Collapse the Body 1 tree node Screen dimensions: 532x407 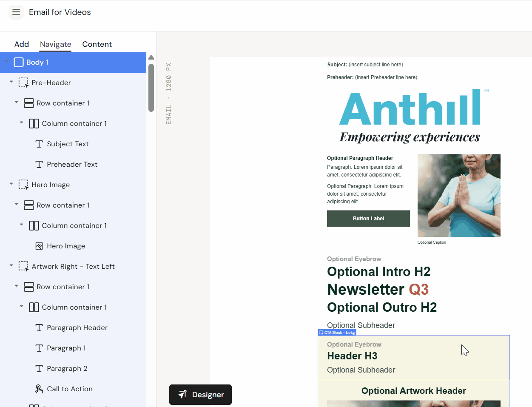point(6,62)
